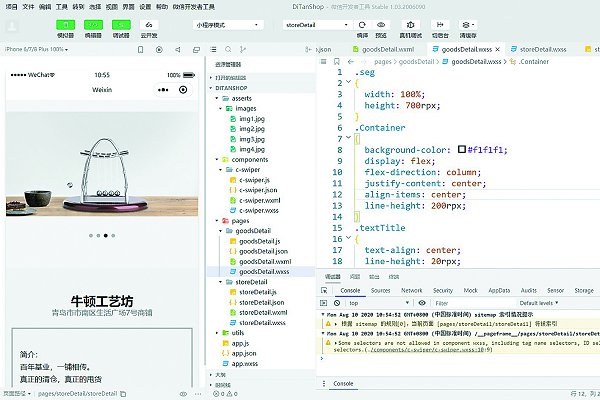Open the 云开发 cloud development console
The width and height of the screenshot is (600, 400).
(149, 25)
